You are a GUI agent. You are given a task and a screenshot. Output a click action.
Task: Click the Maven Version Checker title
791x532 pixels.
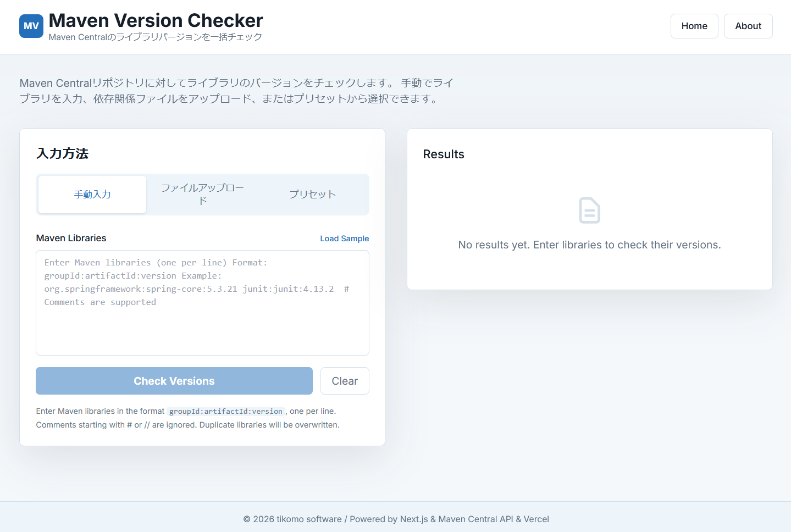(156, 20)
